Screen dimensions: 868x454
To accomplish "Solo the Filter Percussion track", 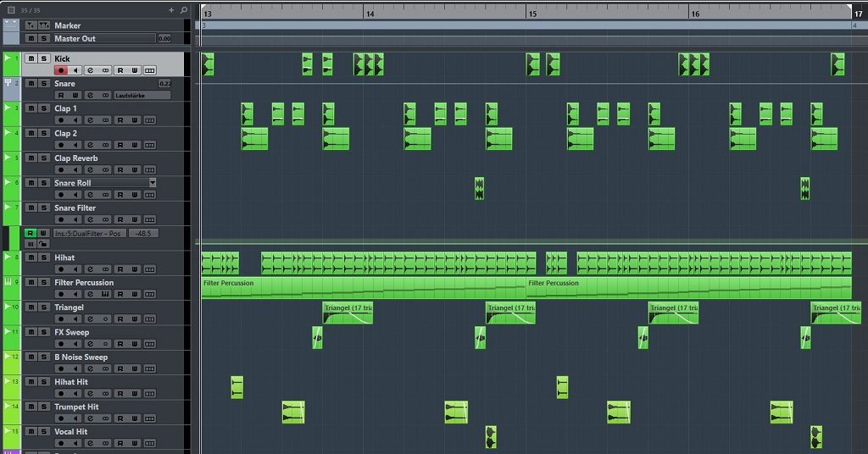I will (44, 283).
